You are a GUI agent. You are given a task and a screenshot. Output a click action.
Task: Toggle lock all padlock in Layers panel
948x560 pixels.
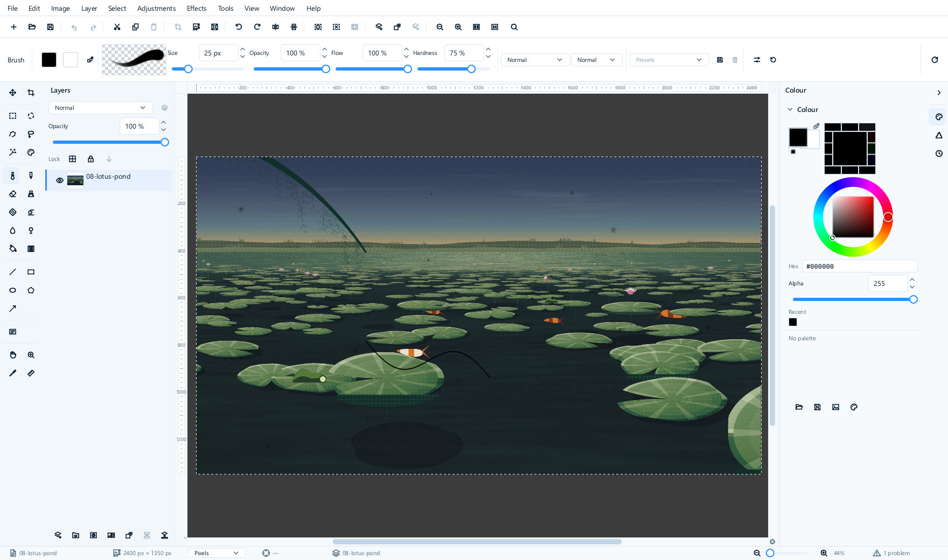tap(90, 159)
